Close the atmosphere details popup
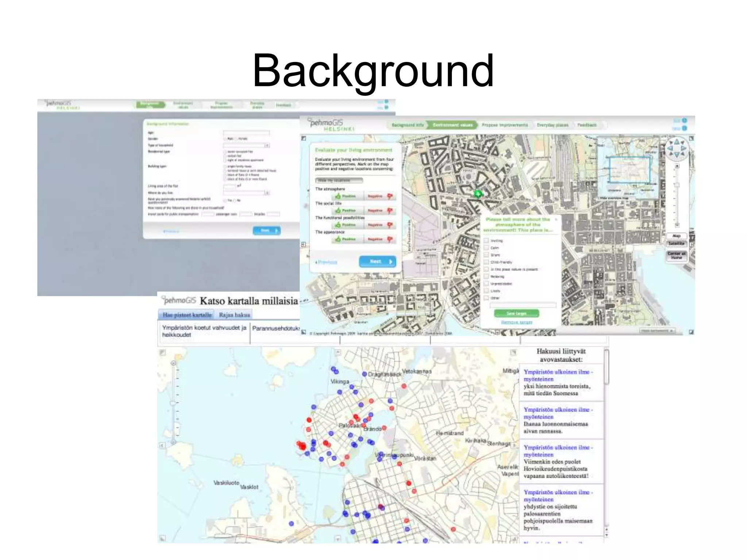The width and height of the screenshot is (747, 560). 556,219
